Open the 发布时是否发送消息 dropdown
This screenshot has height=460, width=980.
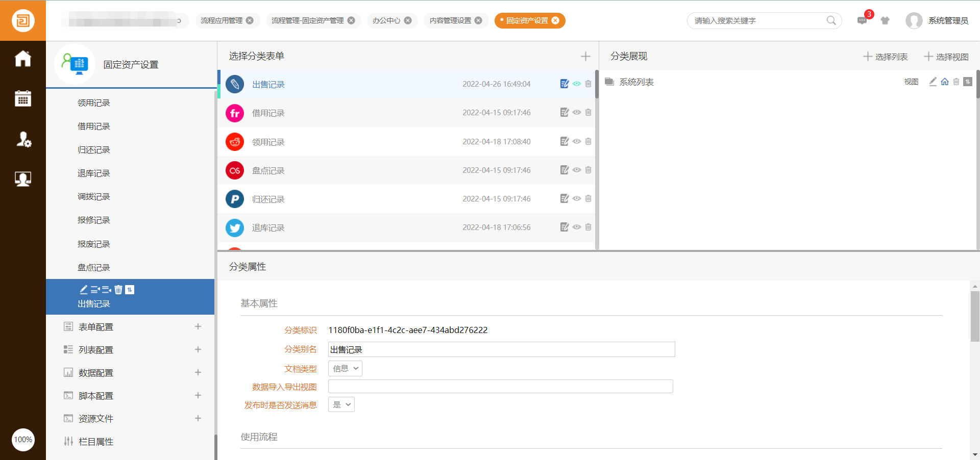[341, 405]
